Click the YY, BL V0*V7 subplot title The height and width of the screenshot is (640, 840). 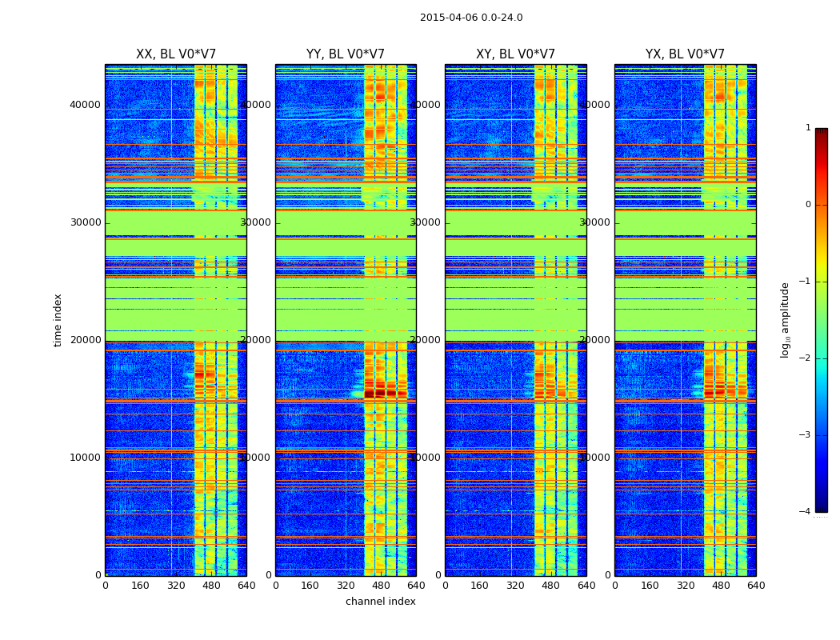[346, 54]
